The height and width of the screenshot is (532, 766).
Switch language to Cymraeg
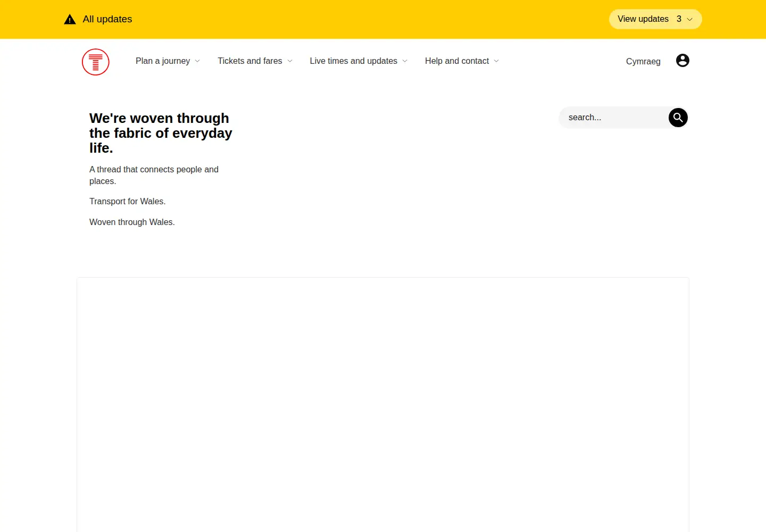[x=643, y=62]
